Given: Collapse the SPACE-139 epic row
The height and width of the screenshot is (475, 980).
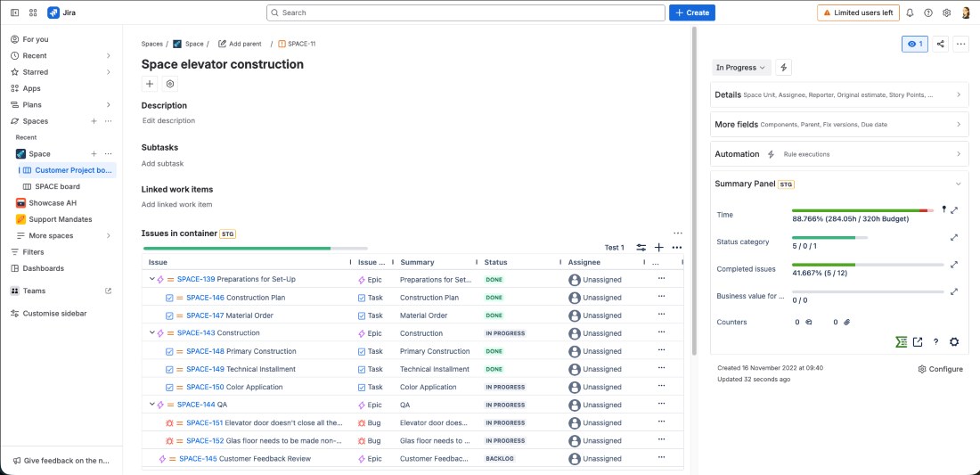Looking at the screenshot, I should pos(151,279).
